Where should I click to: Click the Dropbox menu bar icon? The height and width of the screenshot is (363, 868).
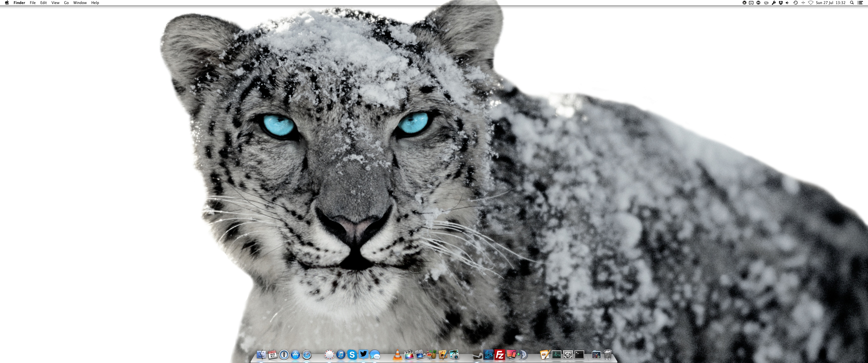click(x=781, y=3)
